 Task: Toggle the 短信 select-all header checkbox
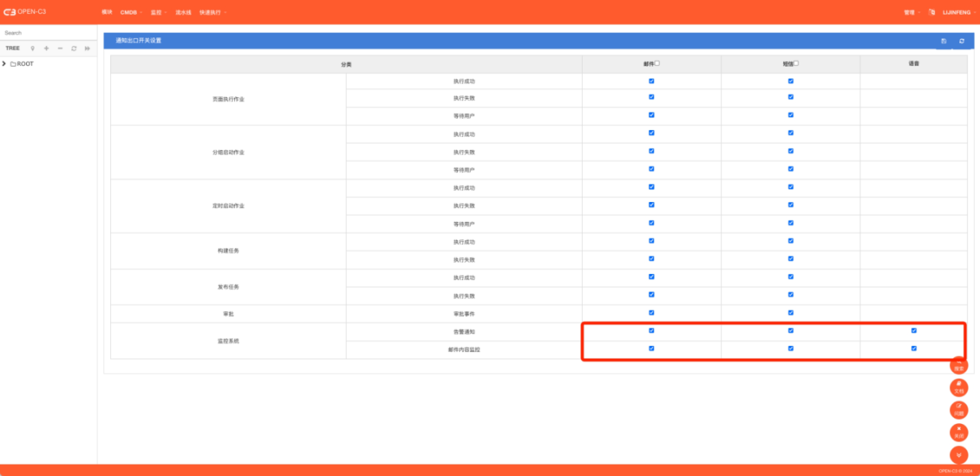click(796, 63)
